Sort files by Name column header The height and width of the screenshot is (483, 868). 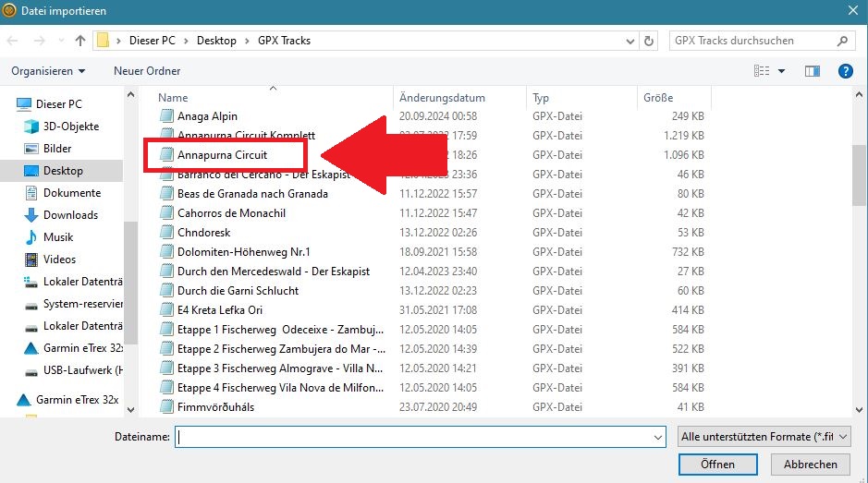(x=173, y=97)
